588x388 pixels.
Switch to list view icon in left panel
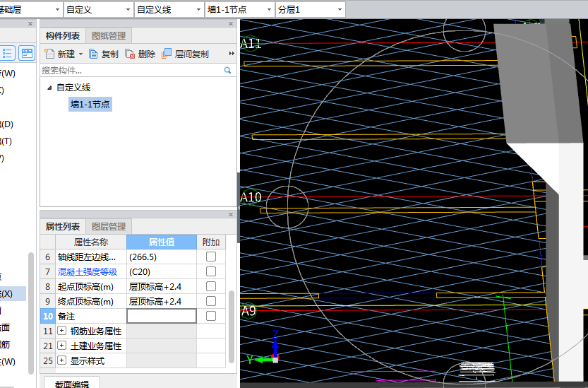click(x=7, y=53)
